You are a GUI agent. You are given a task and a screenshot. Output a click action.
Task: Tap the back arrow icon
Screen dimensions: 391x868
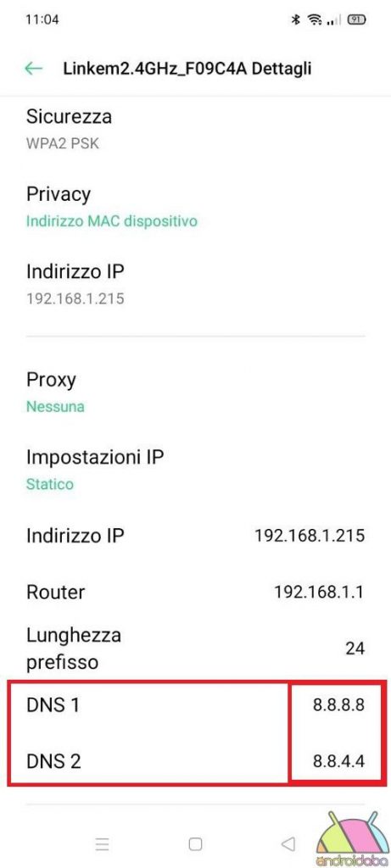pyautogui.click(x=34, y=68)
